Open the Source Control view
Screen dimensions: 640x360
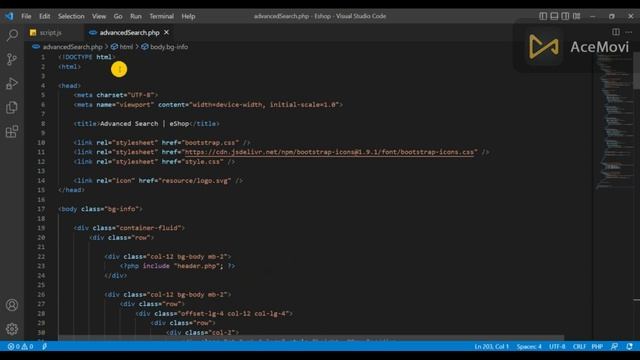pos(12,60)
